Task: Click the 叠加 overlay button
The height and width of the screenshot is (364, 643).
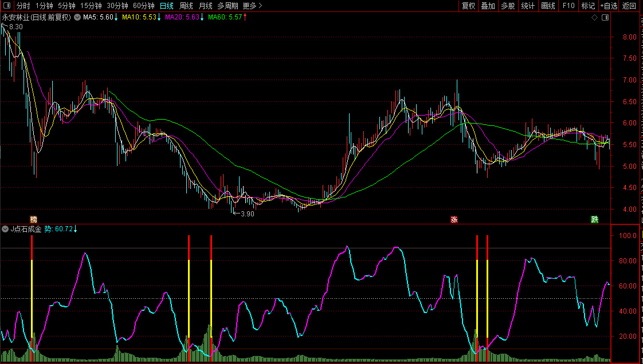Action: pos(488,6)
